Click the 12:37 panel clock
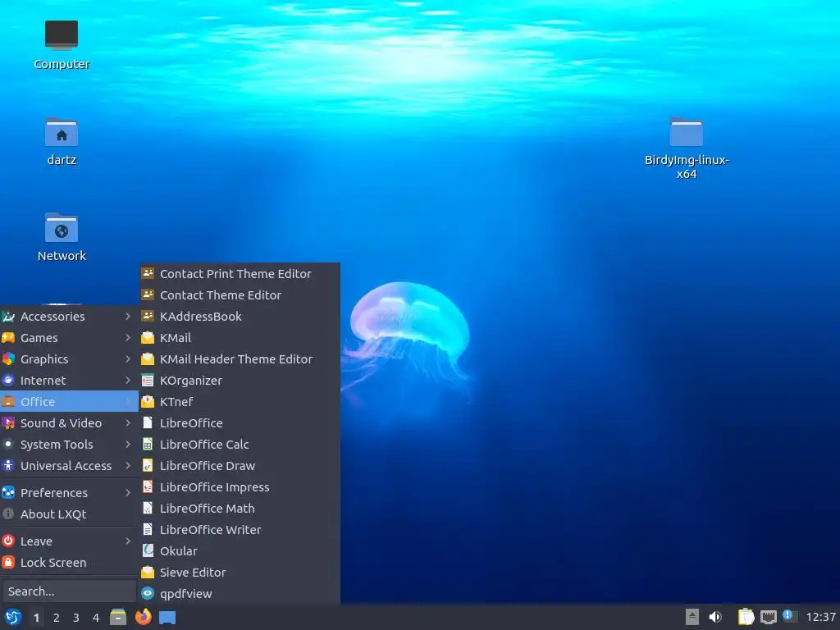This screenshot has height=630, width=840. (x=820, y=617)
